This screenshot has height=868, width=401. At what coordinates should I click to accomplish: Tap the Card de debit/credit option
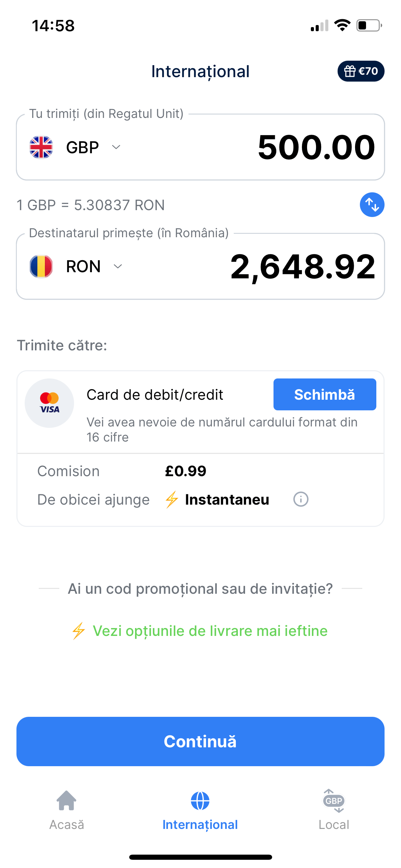155,395
